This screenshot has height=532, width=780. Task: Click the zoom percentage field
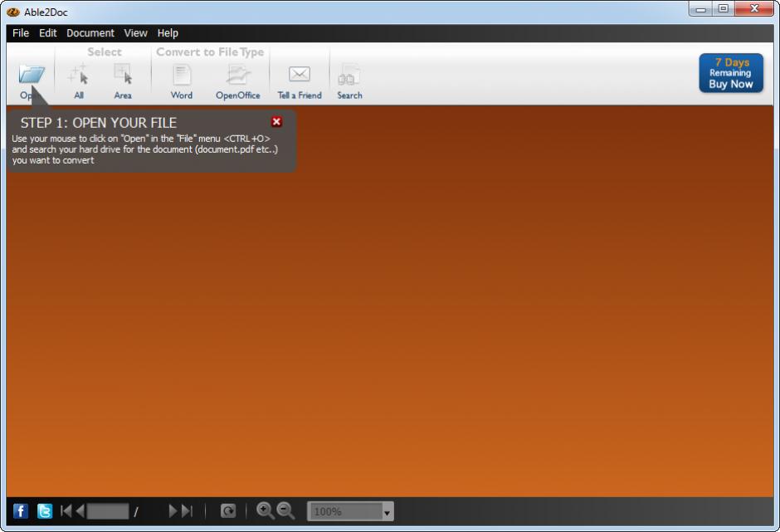(345, 511)
